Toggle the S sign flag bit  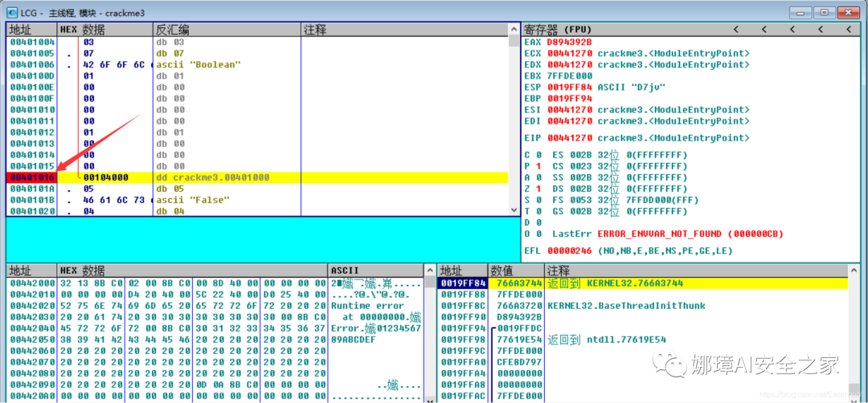pyautogui.click(x=538, y=200)
